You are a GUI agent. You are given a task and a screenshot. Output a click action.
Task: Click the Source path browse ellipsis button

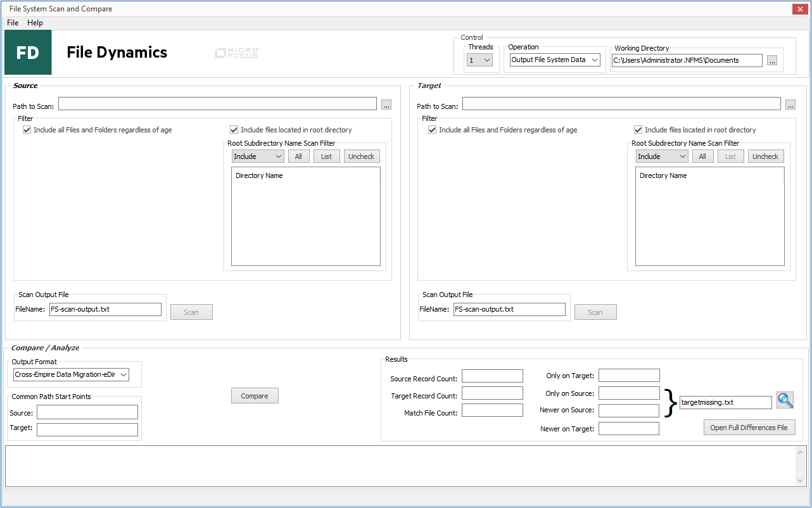[x=386, y=104]
